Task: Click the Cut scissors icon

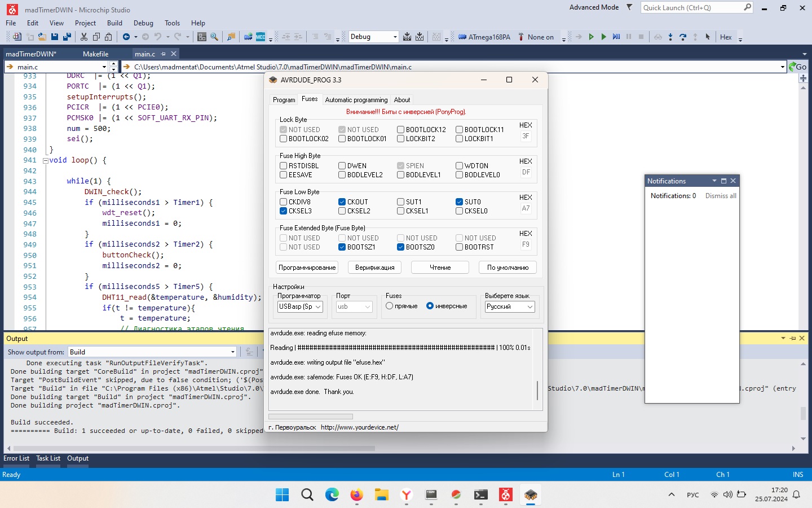Action: (x=84, y=37)
